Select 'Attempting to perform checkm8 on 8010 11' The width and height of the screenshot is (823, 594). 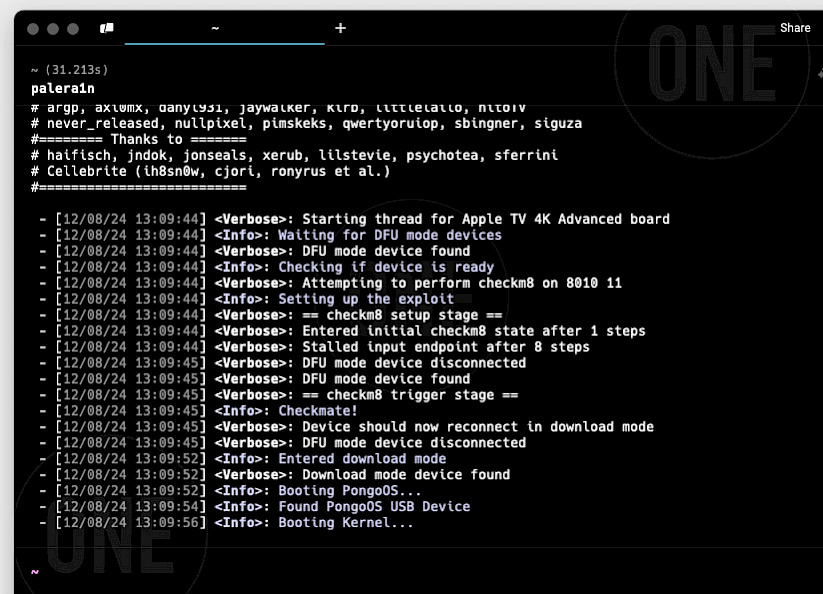pos(462,283)
